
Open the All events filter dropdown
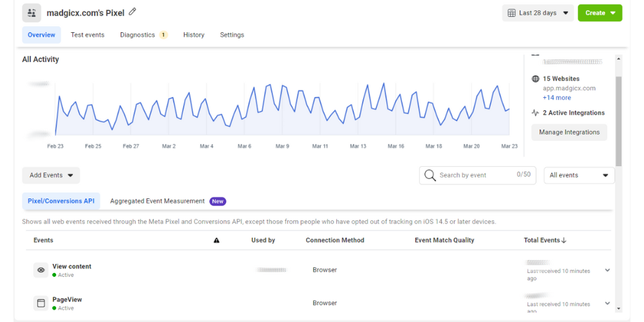tap(579, 175)
